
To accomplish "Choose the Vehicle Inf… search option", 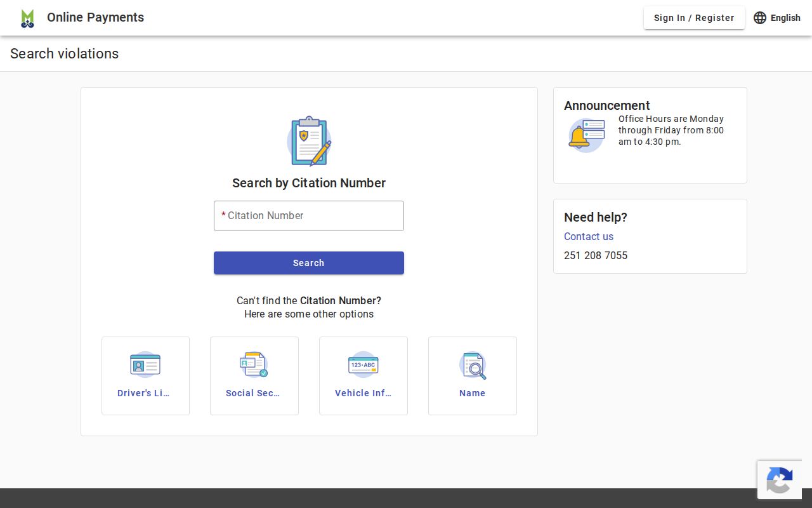I will coord(363,376).
